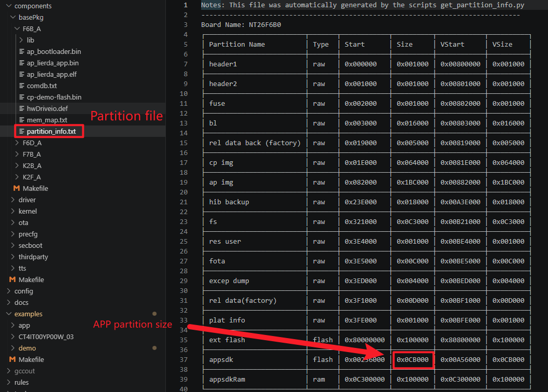Click '0x80000000' start of ext flash
This screenshot has height=392, width=548.
[364, 340]
